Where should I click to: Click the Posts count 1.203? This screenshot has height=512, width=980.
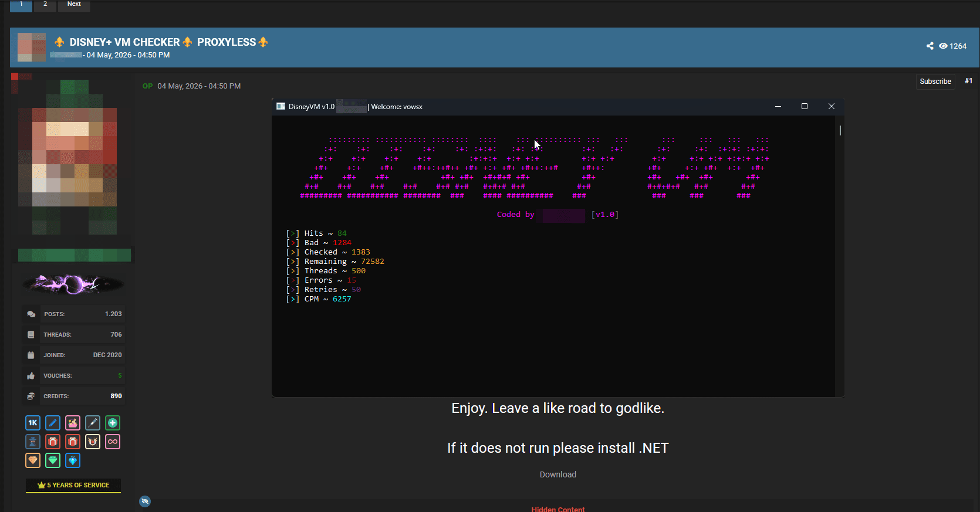tap(113, 314)
